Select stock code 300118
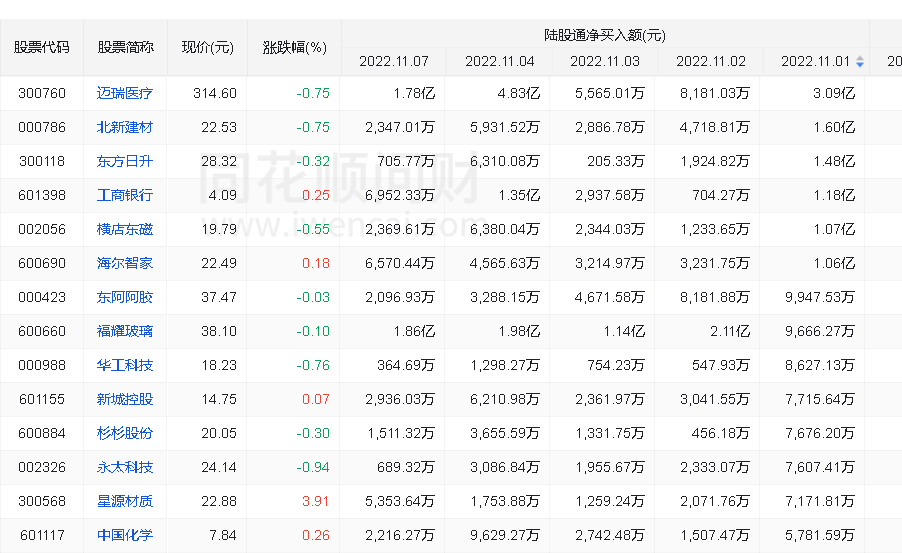 (42, 161)
